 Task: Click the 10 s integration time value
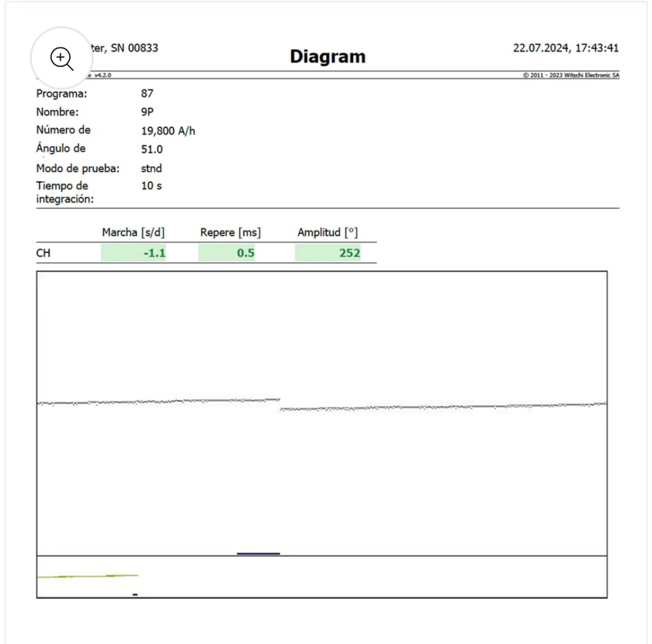[x=151, y=186]
